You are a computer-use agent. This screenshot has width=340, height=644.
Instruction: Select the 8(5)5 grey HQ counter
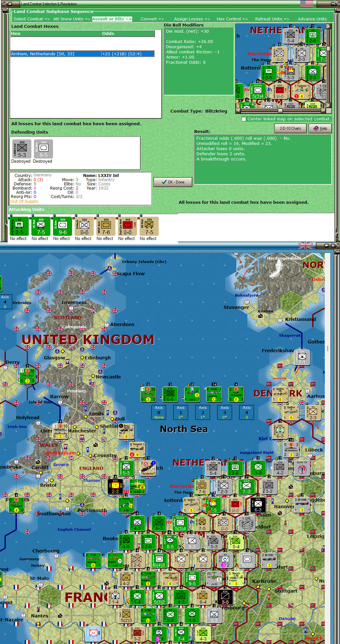[247, 561]
